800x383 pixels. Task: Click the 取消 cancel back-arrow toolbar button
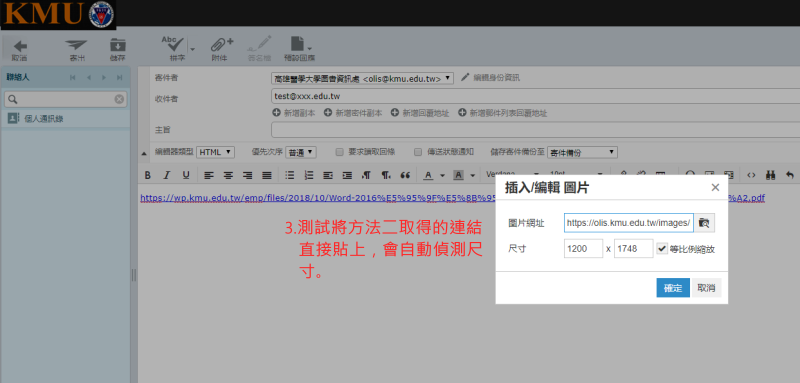(19, 50)
